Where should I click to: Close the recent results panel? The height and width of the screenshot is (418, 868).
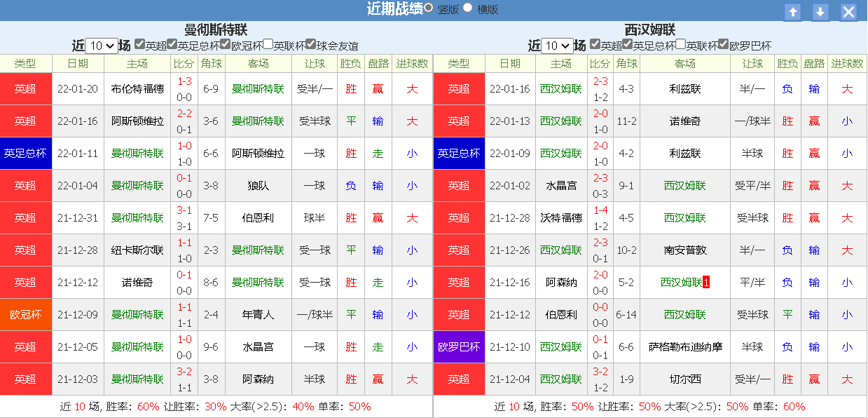(848, 12)
